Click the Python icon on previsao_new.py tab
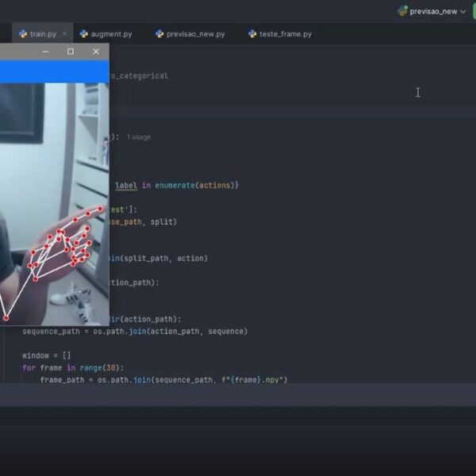 [x=159, y=34]
